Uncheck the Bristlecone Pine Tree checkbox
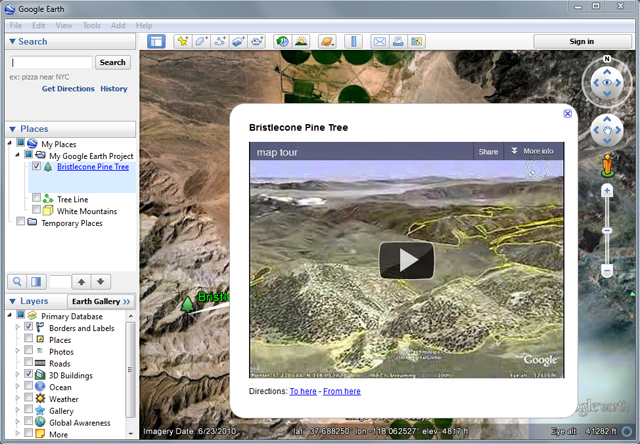The height and width of the screenshot is (444, 640). click(x=37, y=167)
